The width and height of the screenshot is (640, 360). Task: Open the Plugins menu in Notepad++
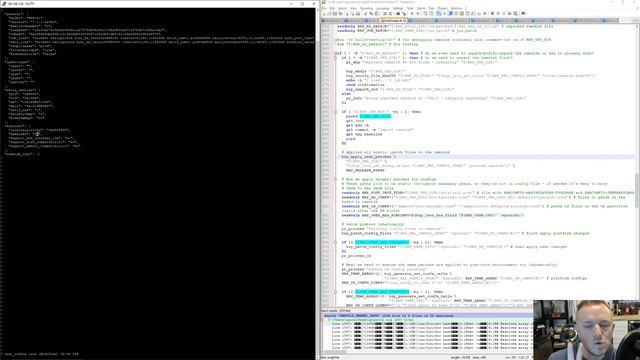pos(442,8)
